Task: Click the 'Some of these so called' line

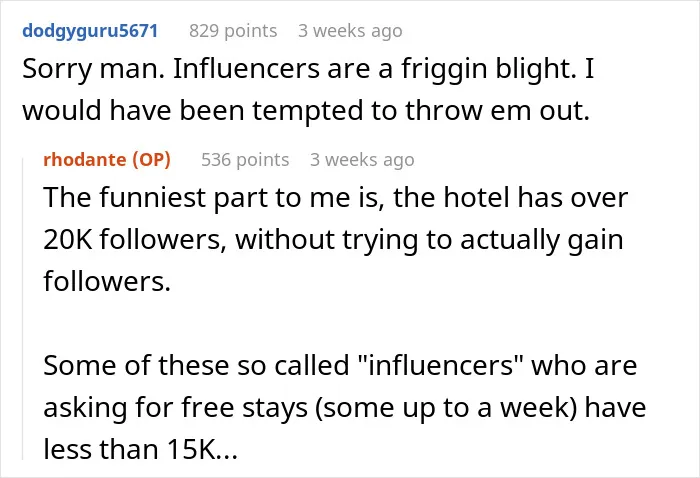Action: click(340, 366)
